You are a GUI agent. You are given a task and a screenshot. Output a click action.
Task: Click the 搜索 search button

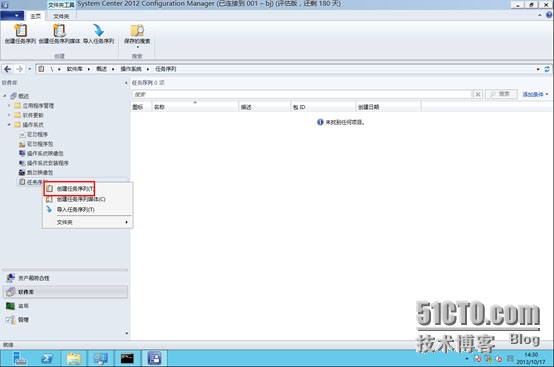coord(501,94)
